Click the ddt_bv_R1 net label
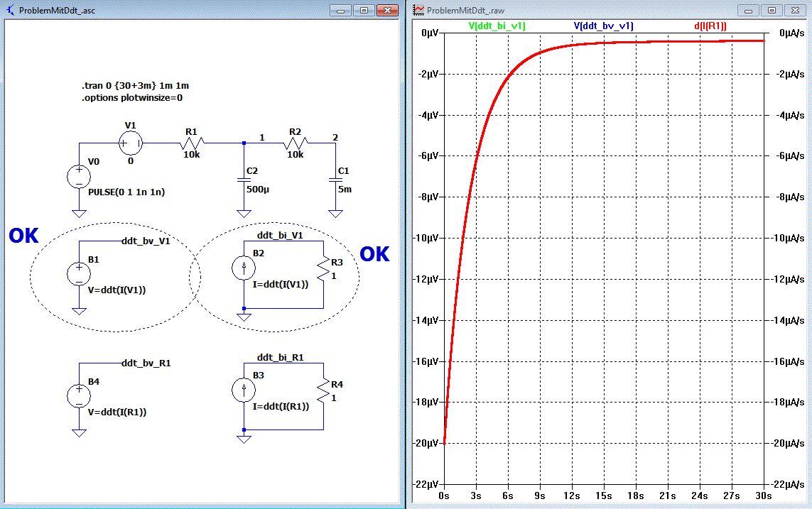The width and height of the screenshot is (812, 509). click(x=146, y=363)
